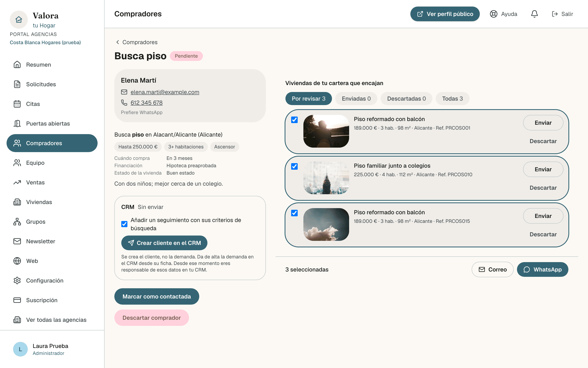
Task: Open Grupos network icon in sidebar
Action: point(17,222)
